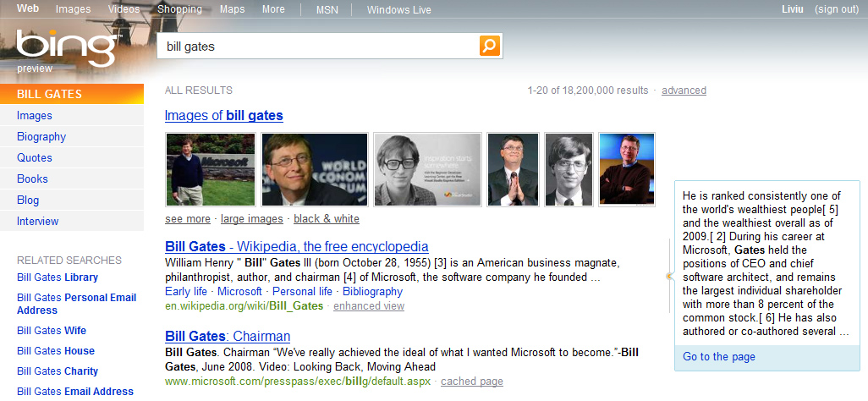Viewport: 868px width, 401px height.
Task: Click the microsoft.com presspass URL text
Action: coord(298,381)
